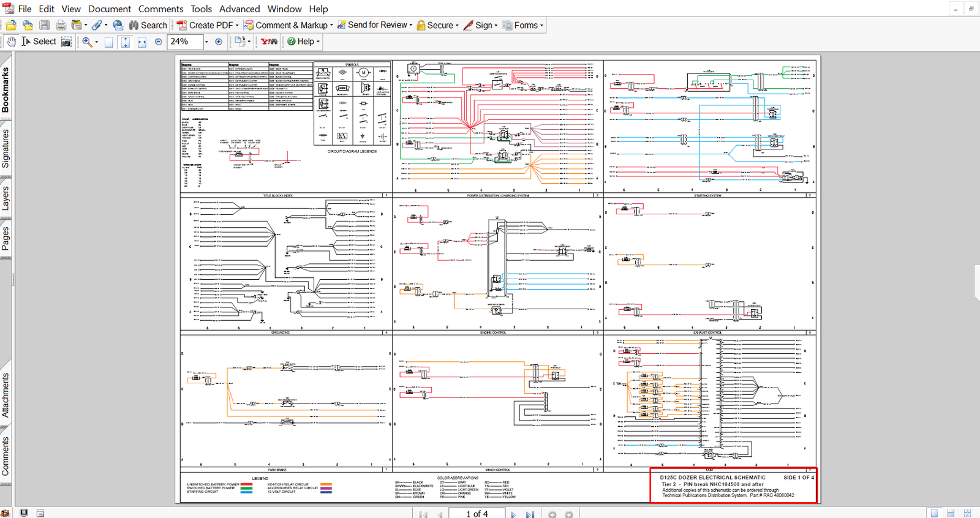Click the Print icon
The height and width of the screenshot is (518, 980).
[61, 25]
